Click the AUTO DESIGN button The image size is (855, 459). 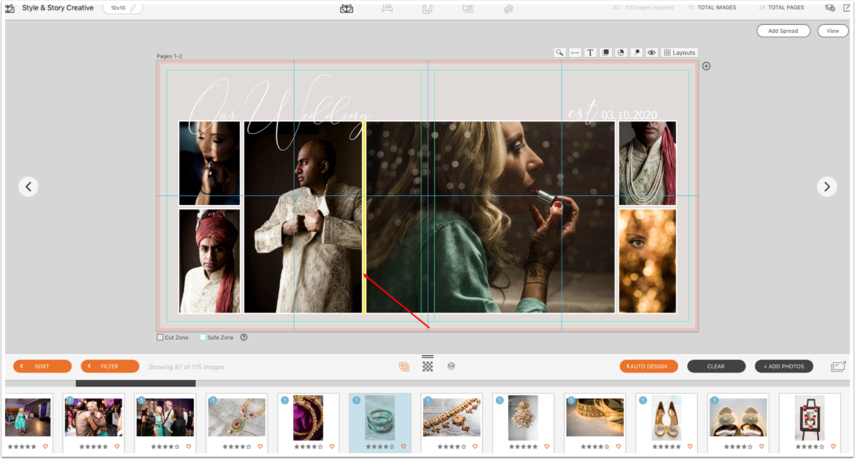click(x=649, y=366)
